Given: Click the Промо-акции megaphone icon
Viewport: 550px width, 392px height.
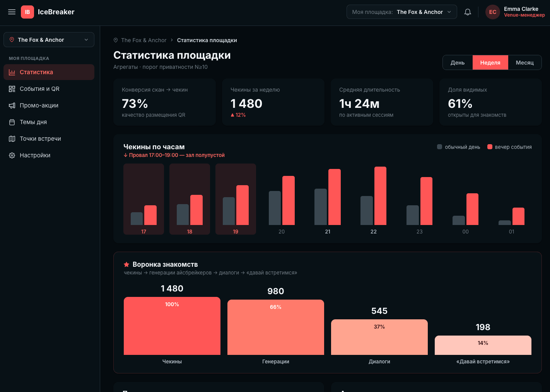Looking at the screenshot, I should (x=12, y=106).
